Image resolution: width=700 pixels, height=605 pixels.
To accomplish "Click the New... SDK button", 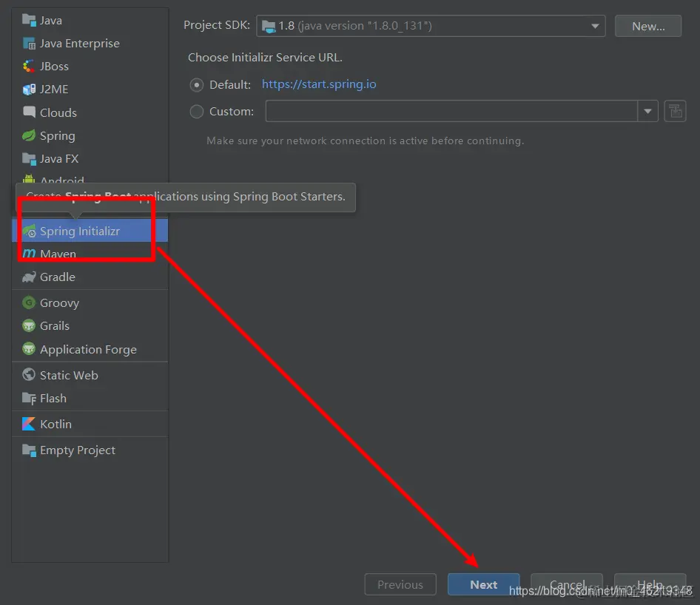I will [648, 26].
